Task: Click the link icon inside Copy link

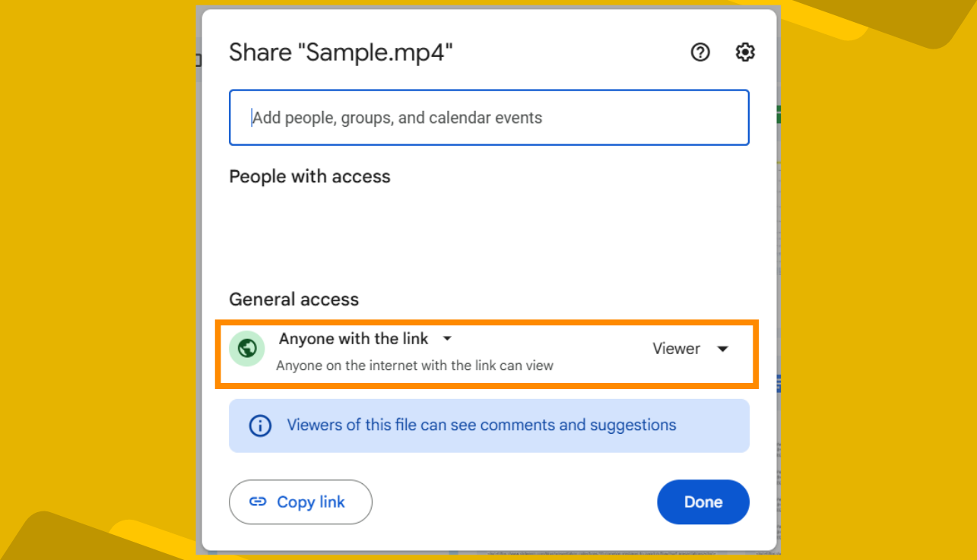Action: click(x=259, y=501)
